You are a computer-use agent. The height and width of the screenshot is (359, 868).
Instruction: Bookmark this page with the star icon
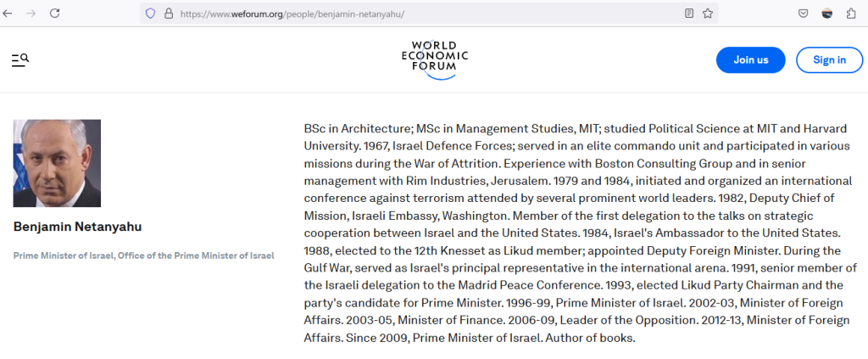point(707,14)
